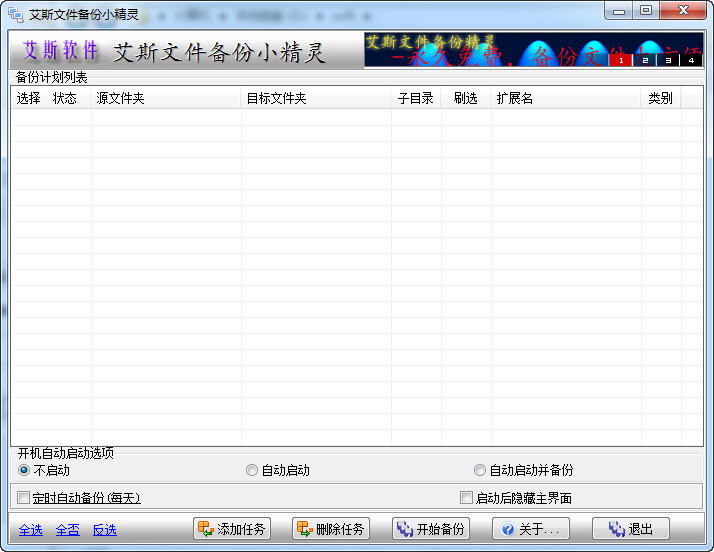This screenshot has height=552, width=714.
Task: Select the 自动启动 radio option
Action: [x=278, y=470]
